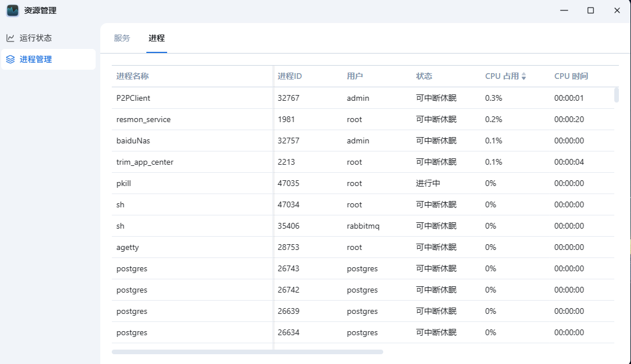Screen dimensions: 631x364
Task: Click the 进程名称 column header
Action: tap(133, 76)
